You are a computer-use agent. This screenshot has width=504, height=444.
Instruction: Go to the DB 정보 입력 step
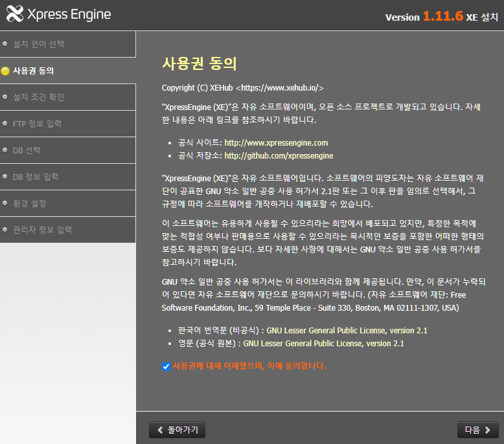pyautogui.click(x=67, y=177)
